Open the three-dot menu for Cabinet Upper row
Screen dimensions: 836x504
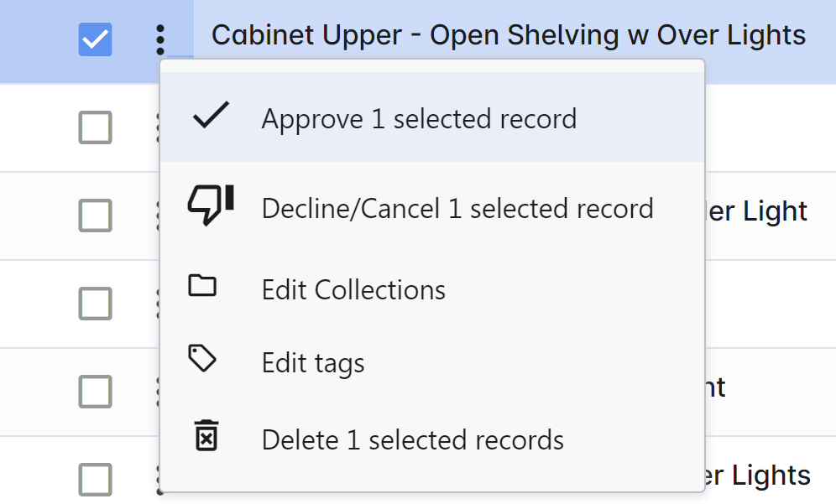click(x=160, y=39)
